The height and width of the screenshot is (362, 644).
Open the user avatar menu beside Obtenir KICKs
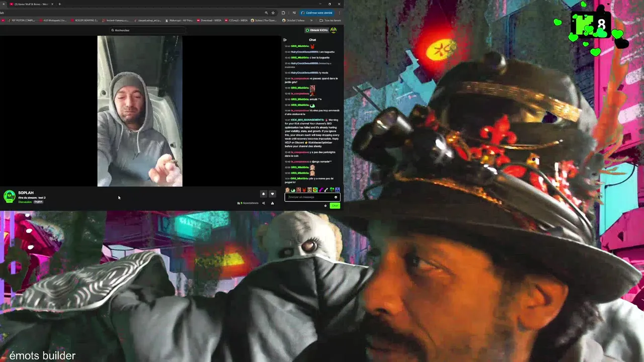tap(334, 30)
